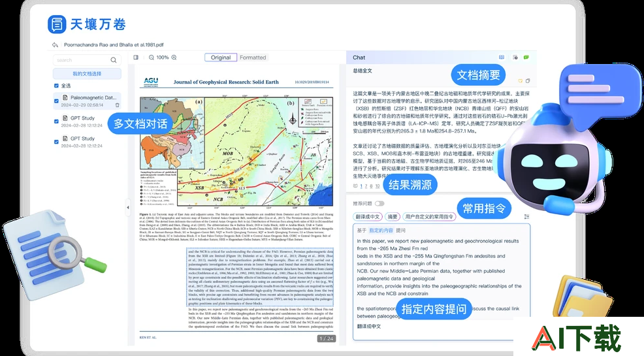Image resolution: width=644 pixels, height=356 pixels.
Task: Uncheck the first GPT Study checkbox
Action: click(x=56, y=121)
